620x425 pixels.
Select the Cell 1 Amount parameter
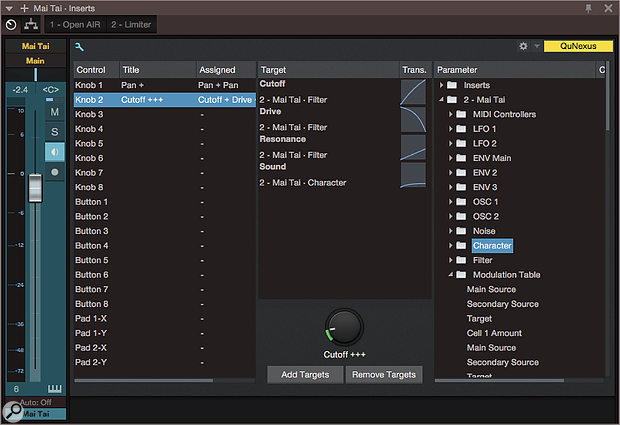(x=494, y=333)
